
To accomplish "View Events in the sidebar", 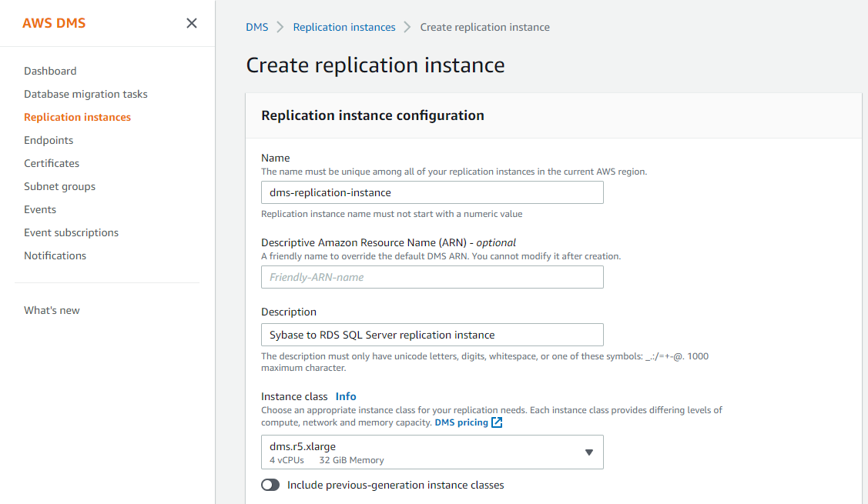I will pyautogui.click(x=40, y=209).
